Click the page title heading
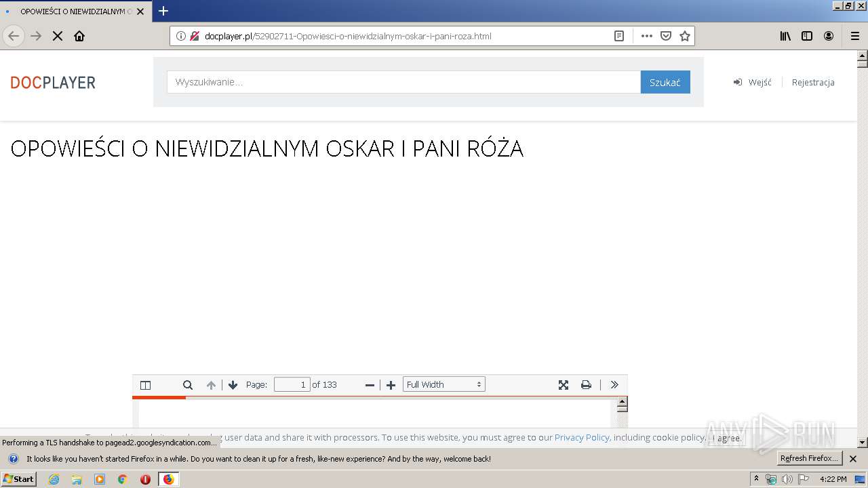Viewport: 868px width, 488px height. (x=267, y=149)
